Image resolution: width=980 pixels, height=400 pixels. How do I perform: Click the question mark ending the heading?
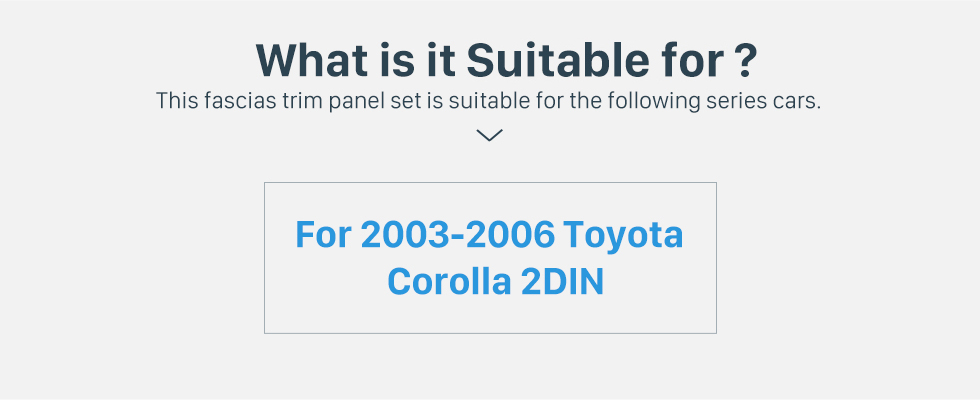tap(744, 61)
